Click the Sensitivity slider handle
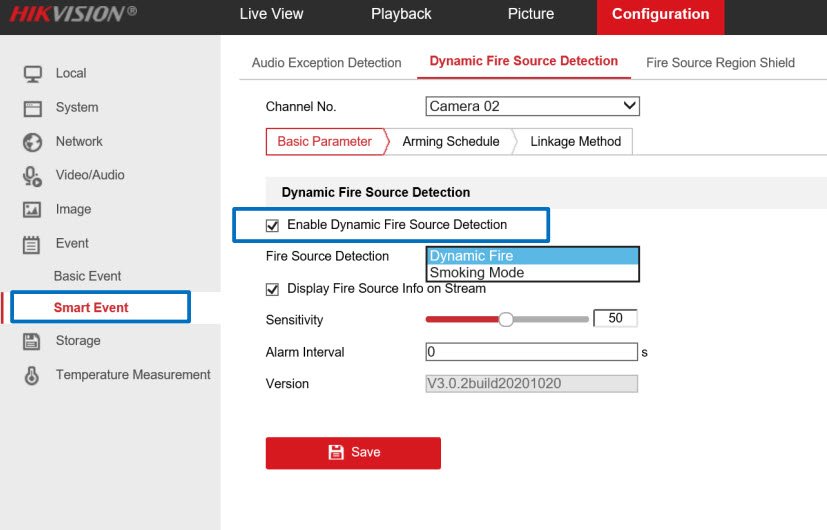 (x=506, y=319)
